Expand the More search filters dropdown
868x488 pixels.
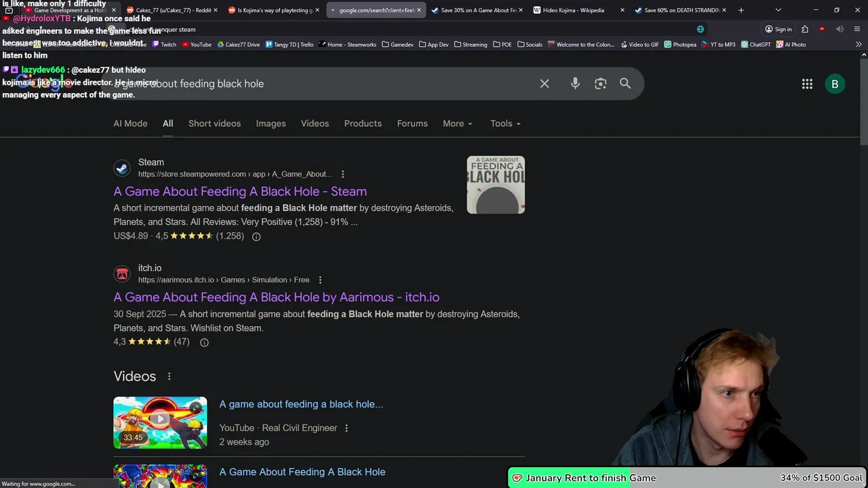458,123
